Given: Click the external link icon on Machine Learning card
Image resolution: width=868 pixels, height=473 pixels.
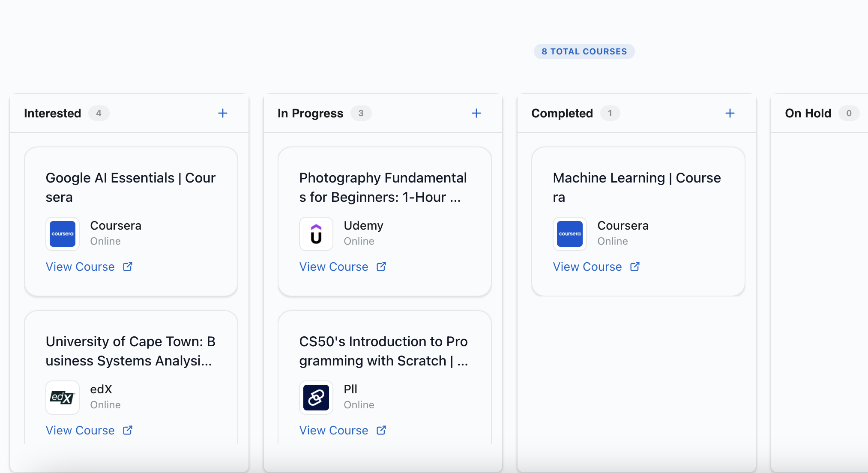Looking at the screenshot, I should (635, 266).
